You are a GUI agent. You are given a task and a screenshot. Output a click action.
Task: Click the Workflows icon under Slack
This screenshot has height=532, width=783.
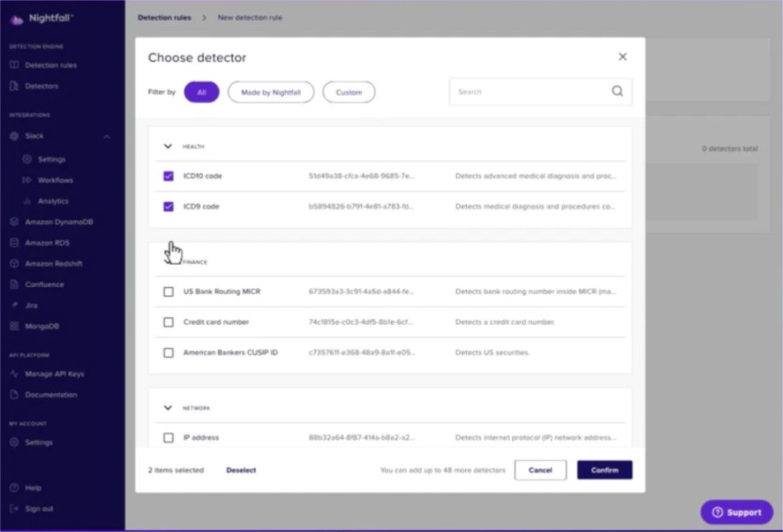pos(27,180)
